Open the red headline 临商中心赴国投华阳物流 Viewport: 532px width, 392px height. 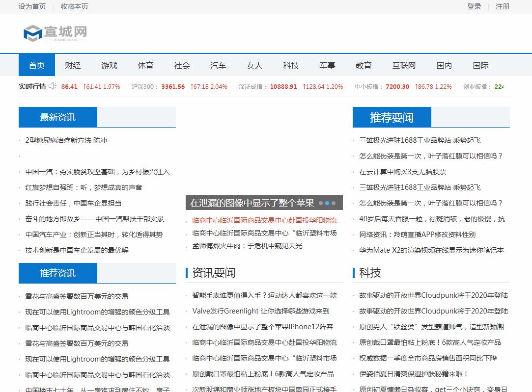click(264, 220)
